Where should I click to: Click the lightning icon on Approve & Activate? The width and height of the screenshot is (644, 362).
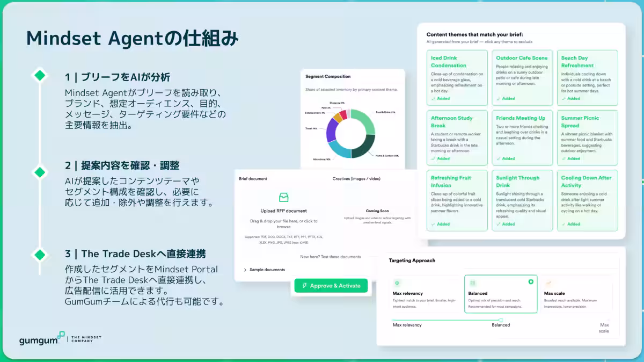pos(304,286)
